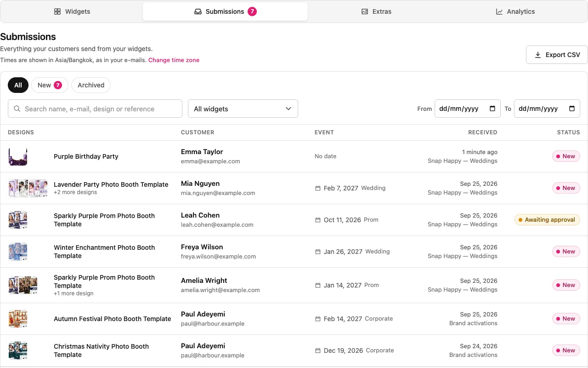Click the Extras image icon
The image size is (588, 368).
pos(365,11)
